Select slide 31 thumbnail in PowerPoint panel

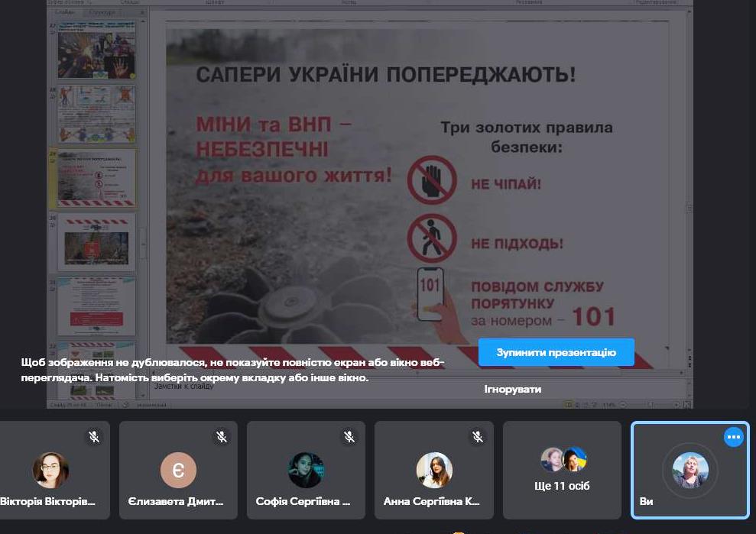pyautogui.click(x=96, y=306)
